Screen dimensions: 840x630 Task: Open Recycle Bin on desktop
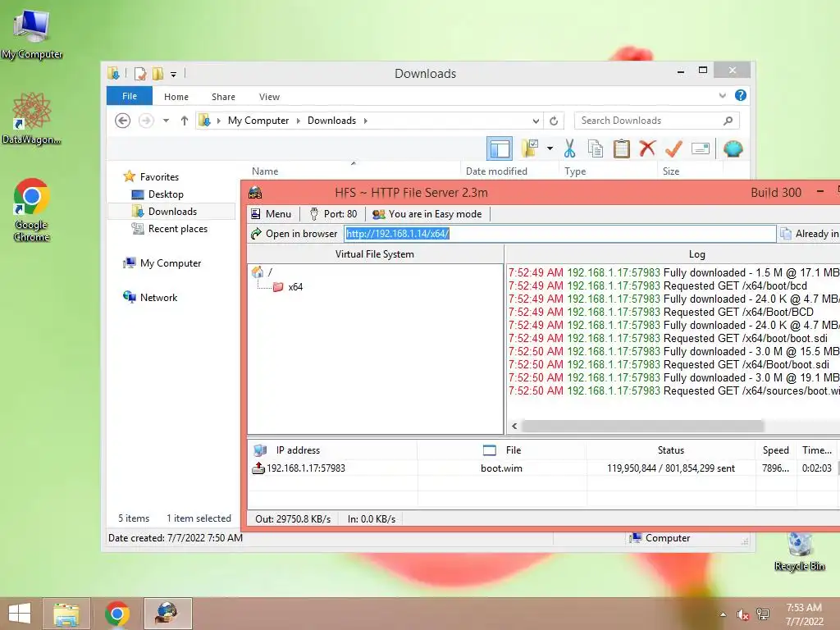800,552
